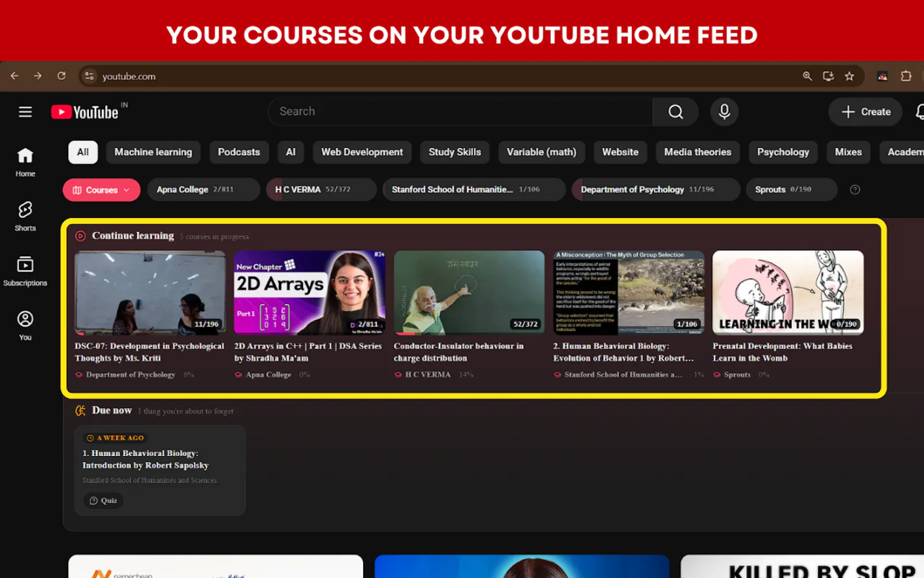Click the Create button
924x578 pixels.
click(x=865, y=112)
